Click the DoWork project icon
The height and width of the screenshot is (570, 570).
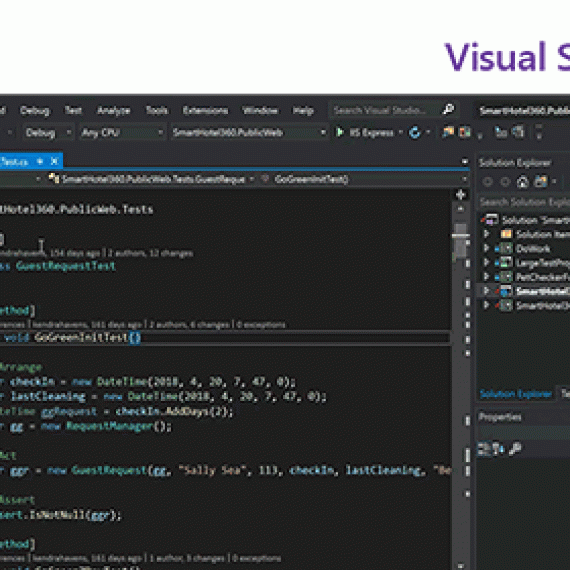(506, 248)
